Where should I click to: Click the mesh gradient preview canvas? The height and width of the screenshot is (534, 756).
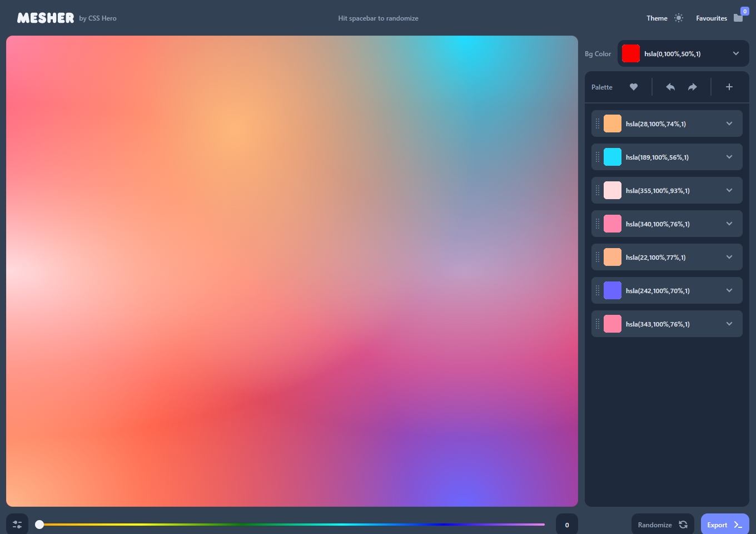tap(292, 271)
